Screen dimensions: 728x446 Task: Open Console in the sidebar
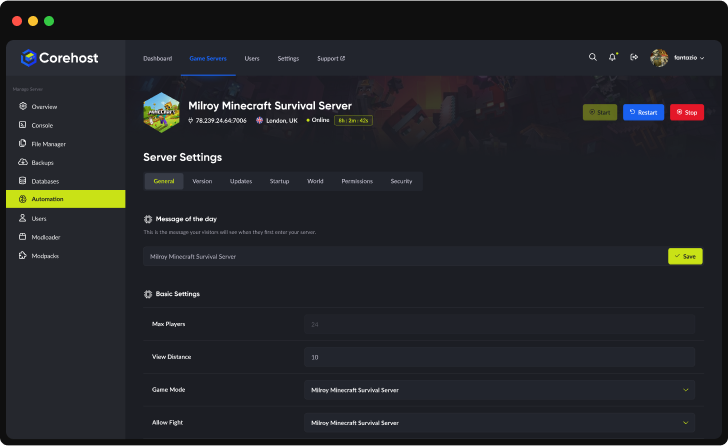point(65,125)
